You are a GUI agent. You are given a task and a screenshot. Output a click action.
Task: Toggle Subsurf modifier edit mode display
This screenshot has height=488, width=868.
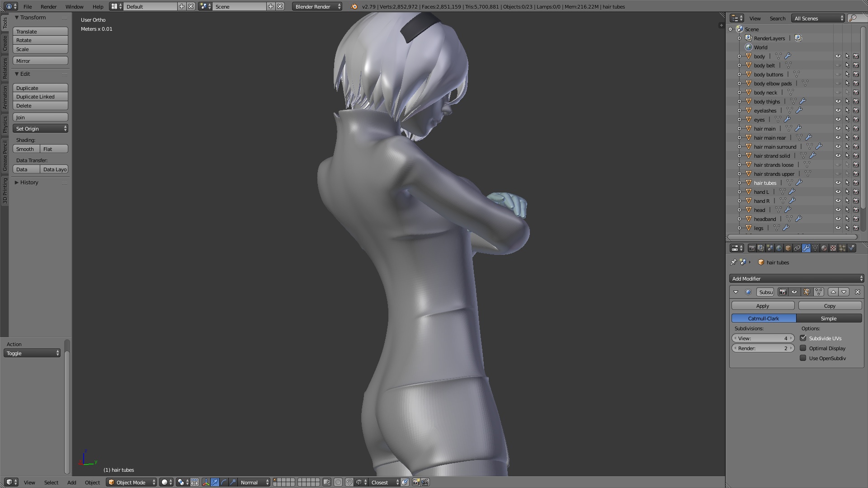tap(806, 292)
